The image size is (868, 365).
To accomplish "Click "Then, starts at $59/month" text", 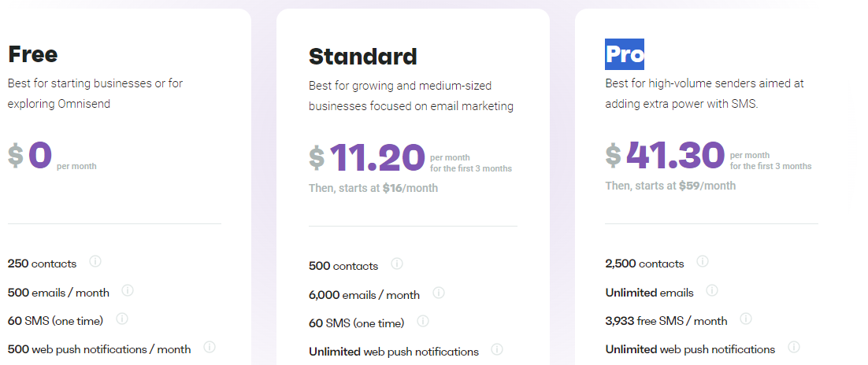I will [x=670, y=186].
